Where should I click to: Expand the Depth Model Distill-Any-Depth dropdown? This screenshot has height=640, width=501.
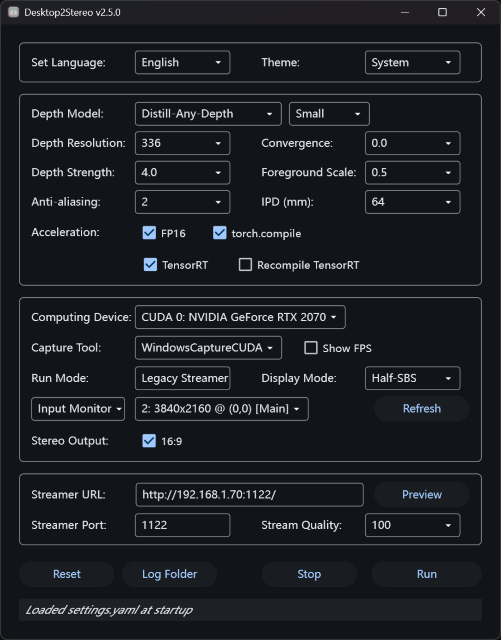click(x=208, y=114)
